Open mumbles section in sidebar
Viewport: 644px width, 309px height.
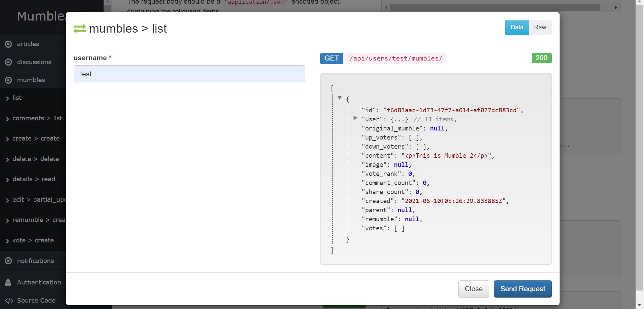click(x=33, y=80)
